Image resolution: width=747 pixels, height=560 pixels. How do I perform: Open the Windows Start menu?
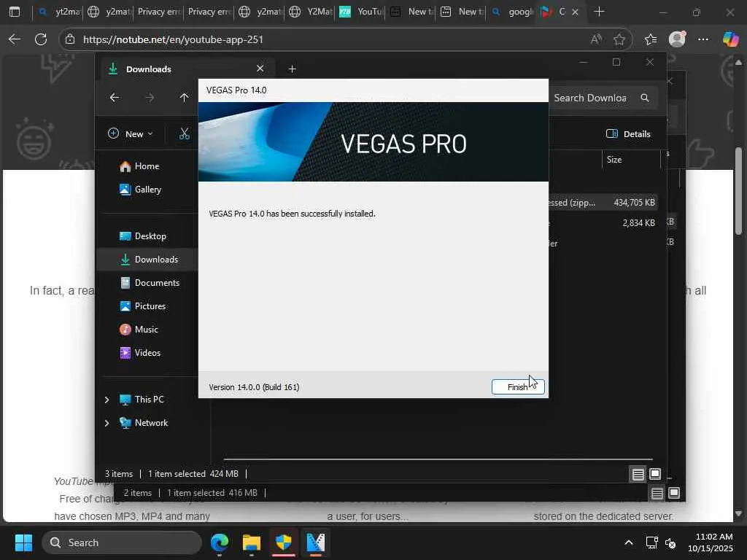click(23, 542)
